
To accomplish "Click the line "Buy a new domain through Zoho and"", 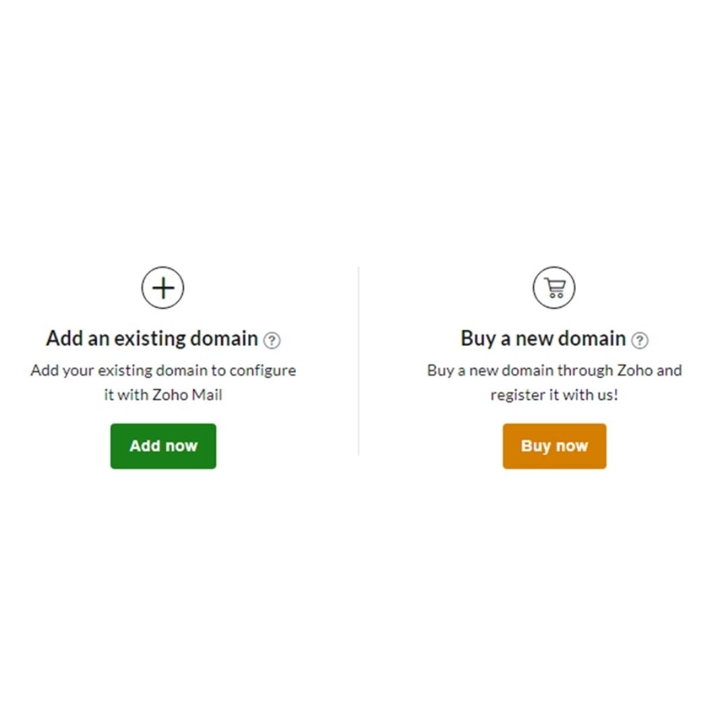I will (x=554, y=371).
